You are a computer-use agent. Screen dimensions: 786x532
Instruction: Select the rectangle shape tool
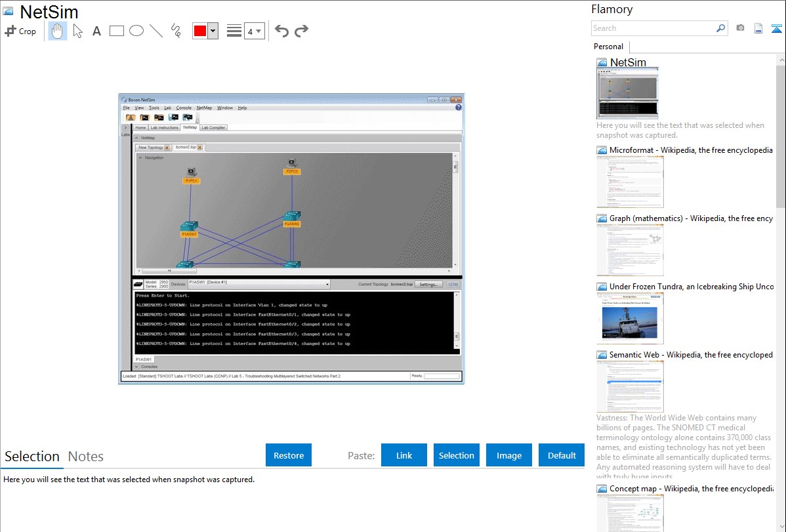click(117, 31)
